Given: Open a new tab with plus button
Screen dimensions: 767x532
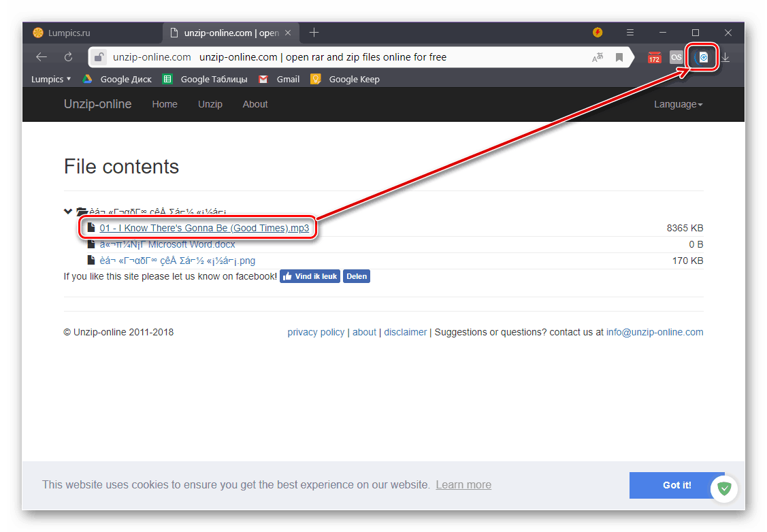Looking at the screenshot, I should (314, 32).
